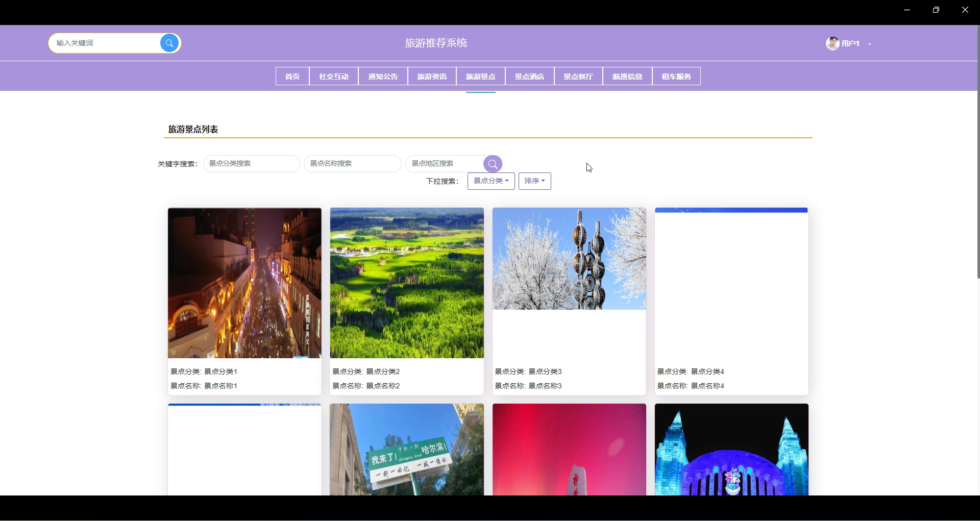Expand the 排序 sort dropdown

click(534, 181)
